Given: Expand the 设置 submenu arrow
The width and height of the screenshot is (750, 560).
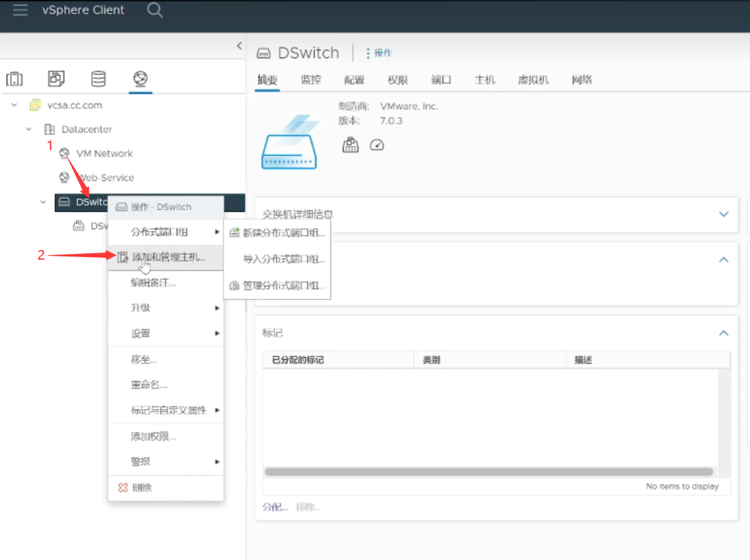Looking at the screenshot, I should tap(217, 333).
